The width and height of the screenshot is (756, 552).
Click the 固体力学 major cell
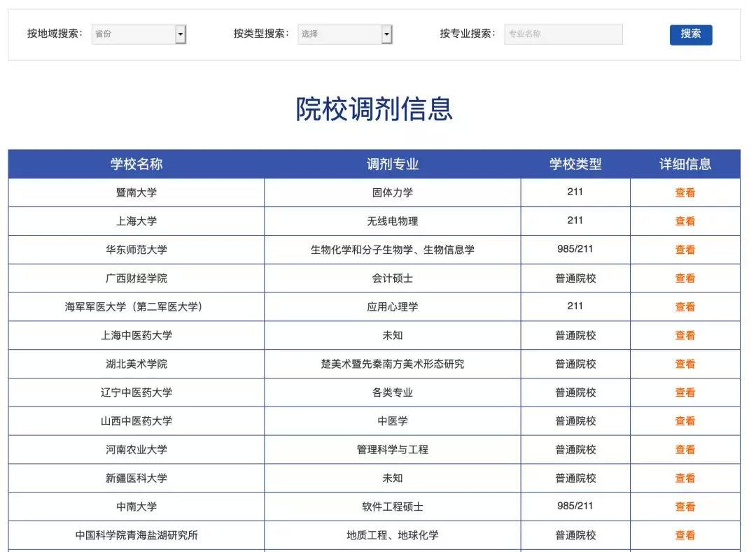(393, 192)
